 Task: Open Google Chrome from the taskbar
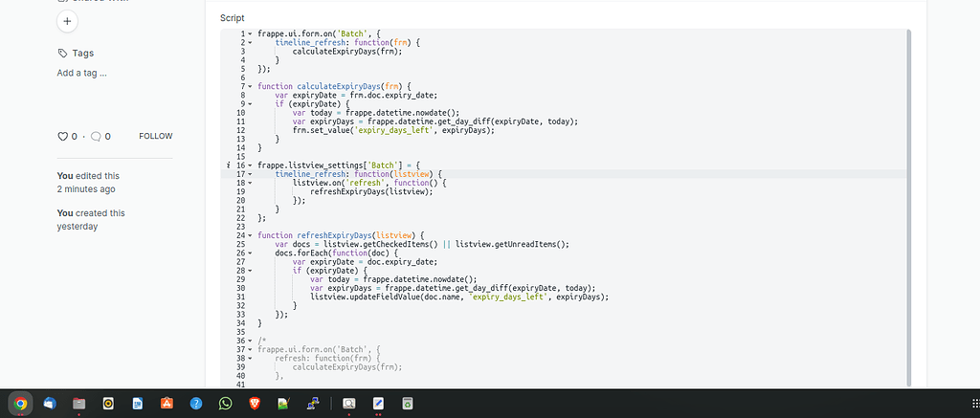pos(20,404)
